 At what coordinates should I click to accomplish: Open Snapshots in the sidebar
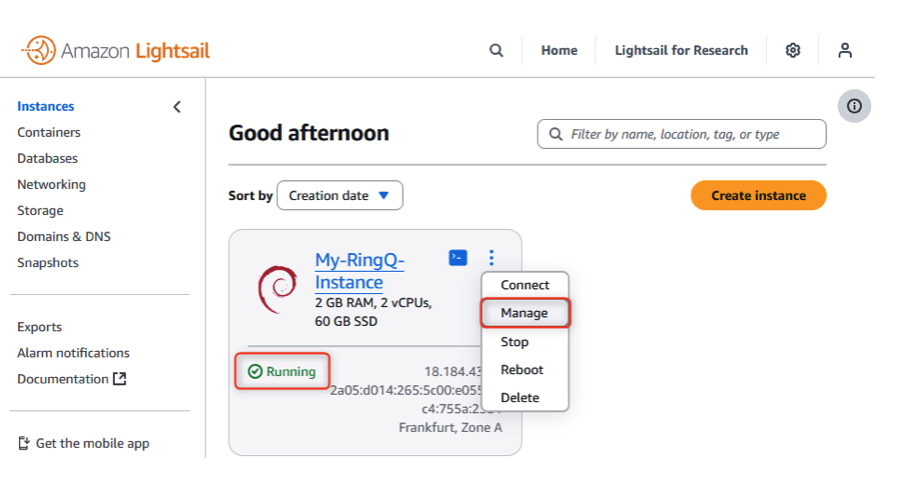(x=48, y=263)
